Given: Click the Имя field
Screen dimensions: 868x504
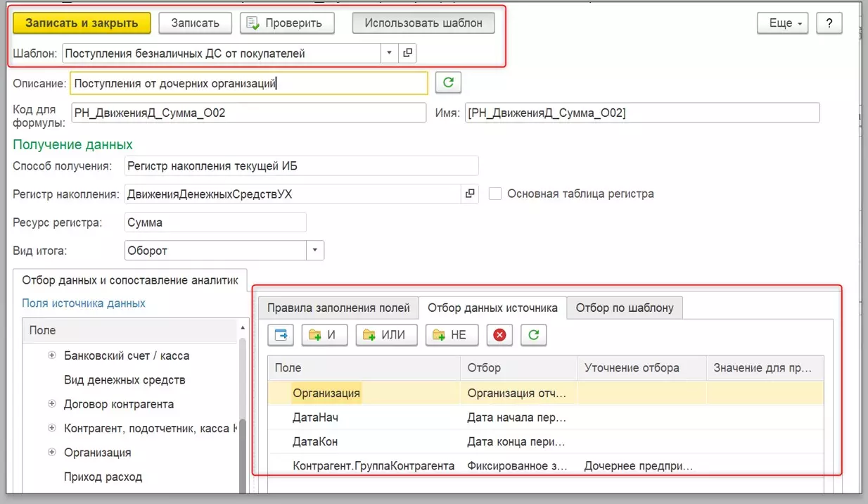Looking at the screenshot, I should [642, 113].
